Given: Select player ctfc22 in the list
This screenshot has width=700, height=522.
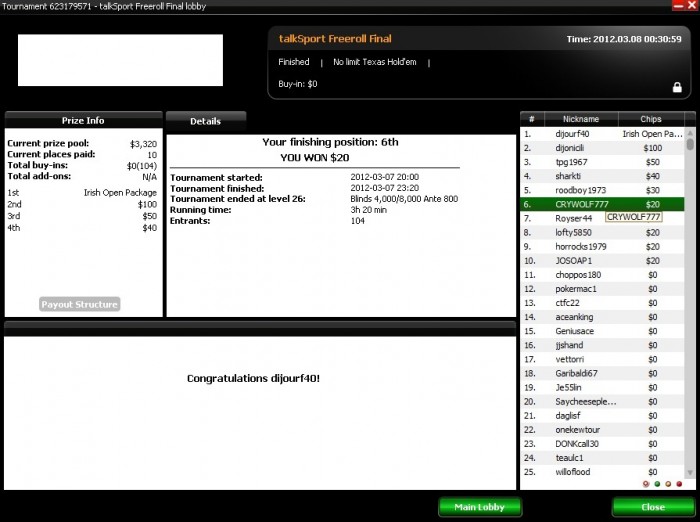Looking at the screenshot, I should (x=602, y=303).
